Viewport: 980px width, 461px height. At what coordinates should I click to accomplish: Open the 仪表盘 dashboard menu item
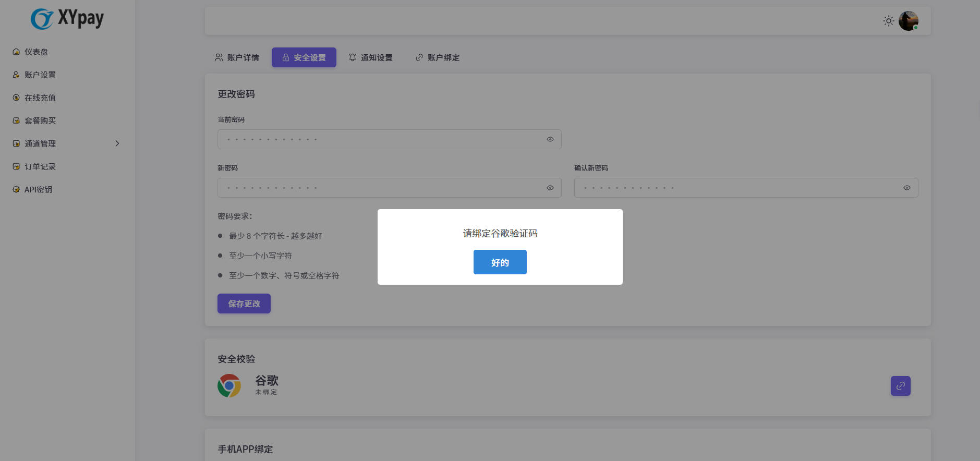coord(36,52)
